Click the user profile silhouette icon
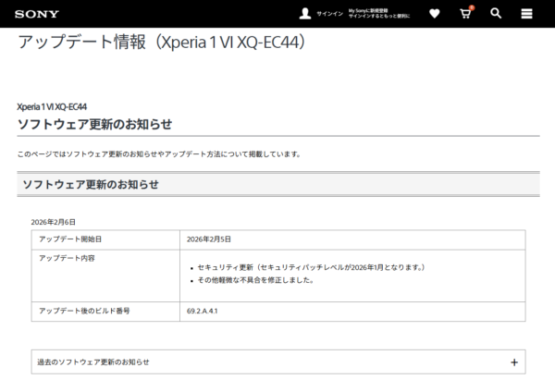Viewport: 555px width, 392px height. click(304, 14)
